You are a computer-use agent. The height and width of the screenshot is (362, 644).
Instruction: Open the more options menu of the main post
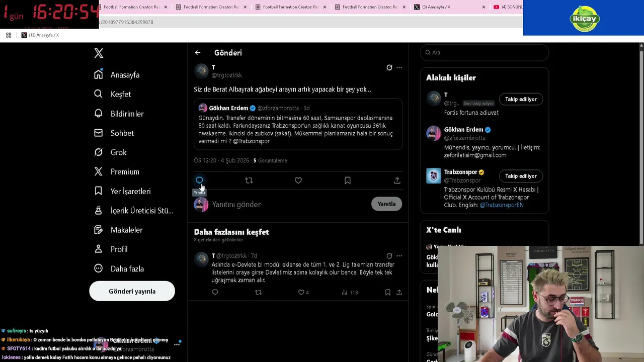pos(399,67)
